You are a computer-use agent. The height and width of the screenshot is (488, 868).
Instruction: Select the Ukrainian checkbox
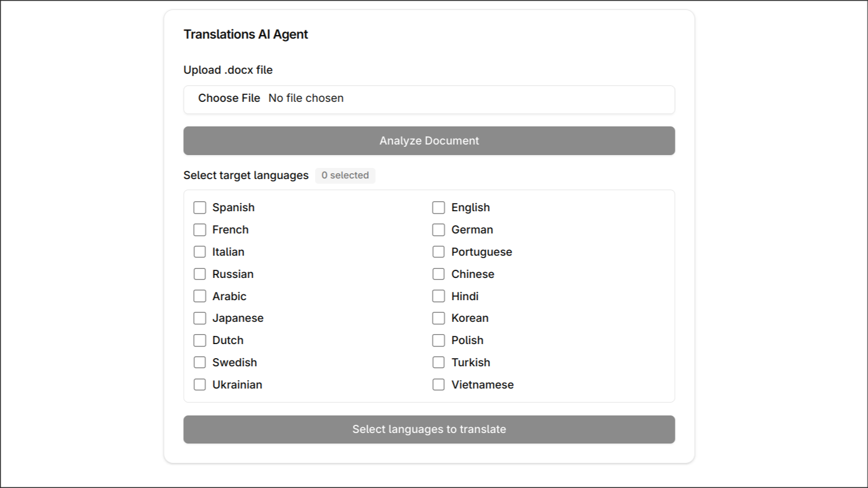tap(200, 385)
